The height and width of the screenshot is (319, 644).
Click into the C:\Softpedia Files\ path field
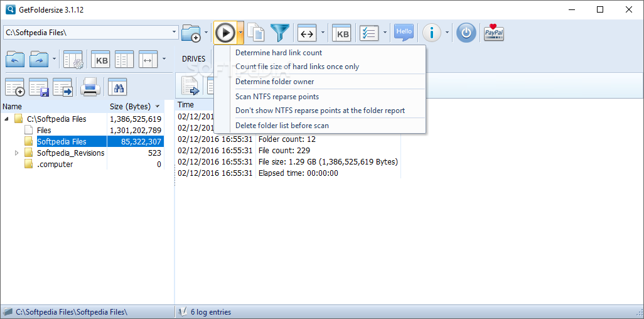tap(87, 33)
